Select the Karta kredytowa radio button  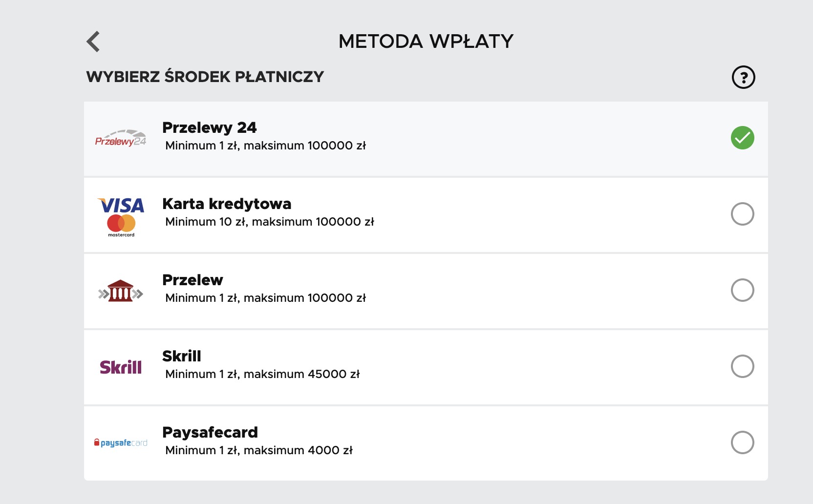click(x=742, y=214)
